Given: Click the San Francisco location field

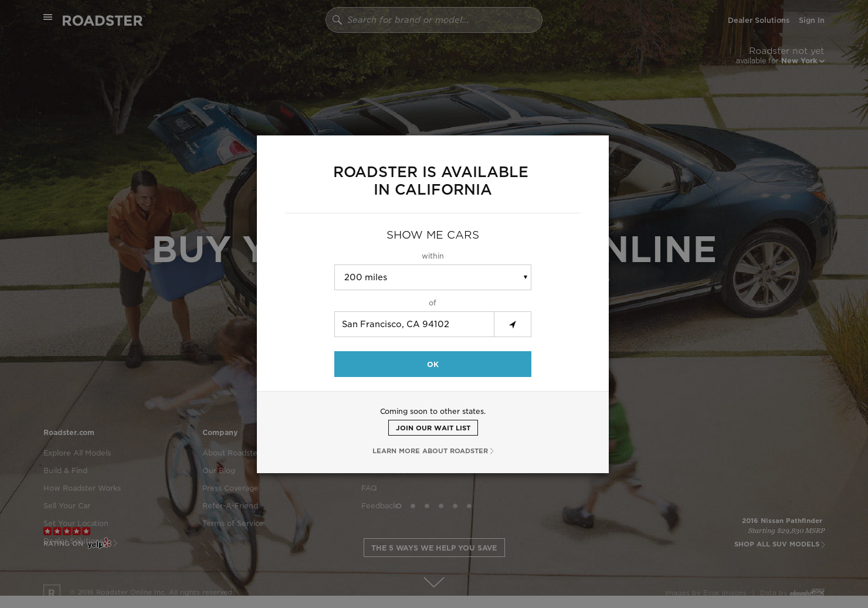Looking at the screenshot, I should point(414,324).
